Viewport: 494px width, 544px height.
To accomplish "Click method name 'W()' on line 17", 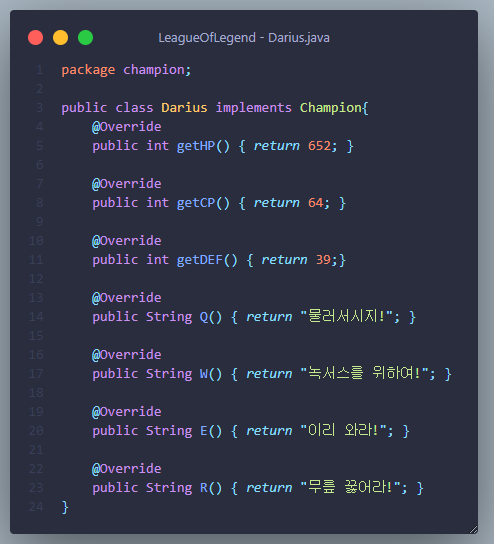I will 211,374.
